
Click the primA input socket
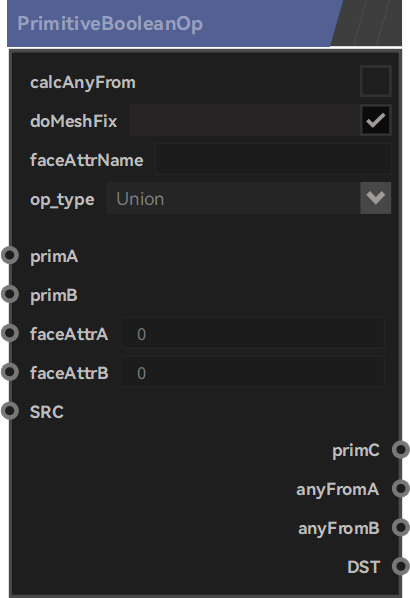pyautogui.click(x=10, y=256)
